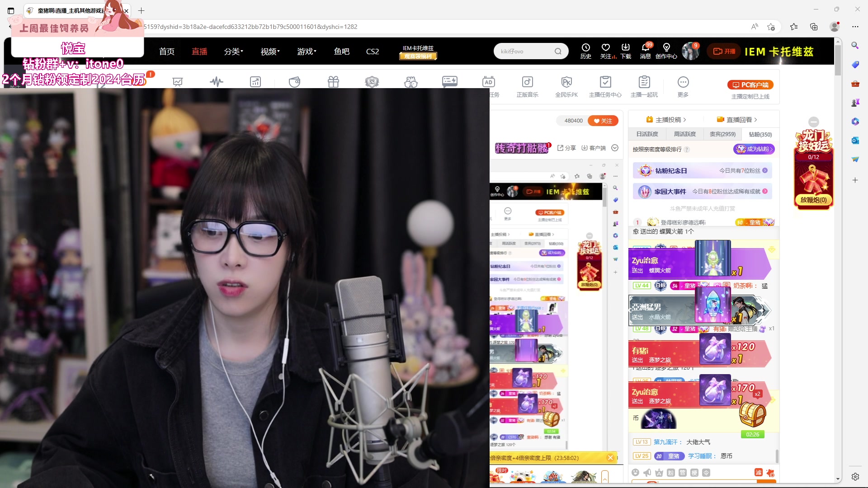Open the 主播任务中心 clipboard icon
This screenshot has height=488, width=868.
click(605, 83)
